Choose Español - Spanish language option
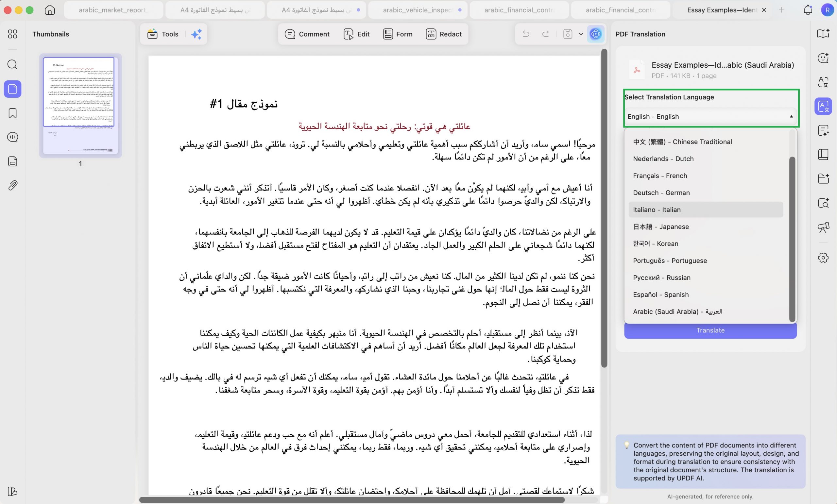 click(x=706, y=294)
